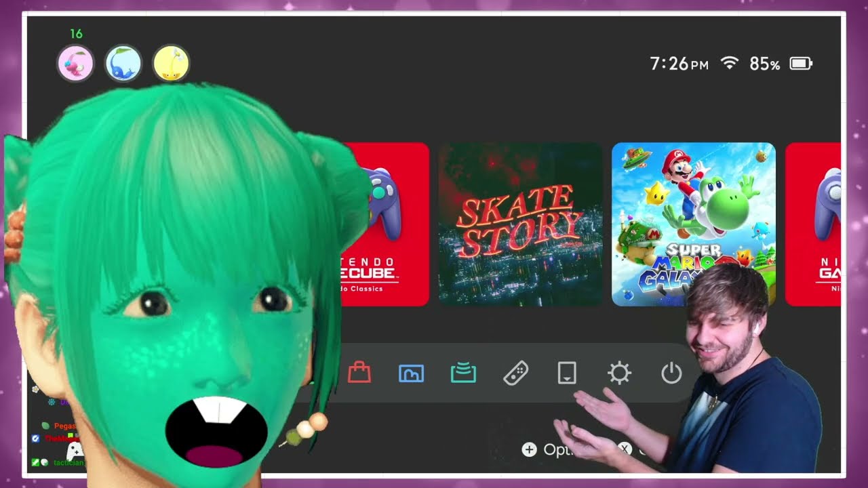Image resolution: width=868 pixels, height=488 pixels.
Task: Select the yellow Pikmin user avatar
Action: coord(171,64)
